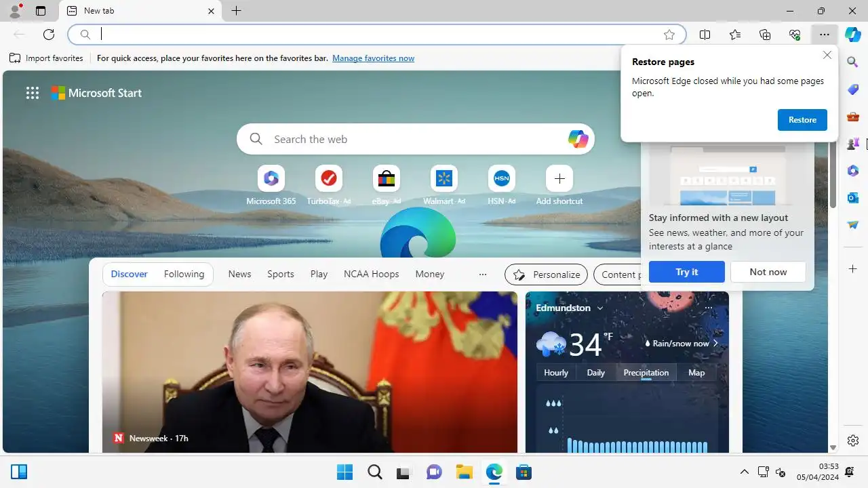Open the Split screen icon
The image size is (868, 488).
(705, 35)
